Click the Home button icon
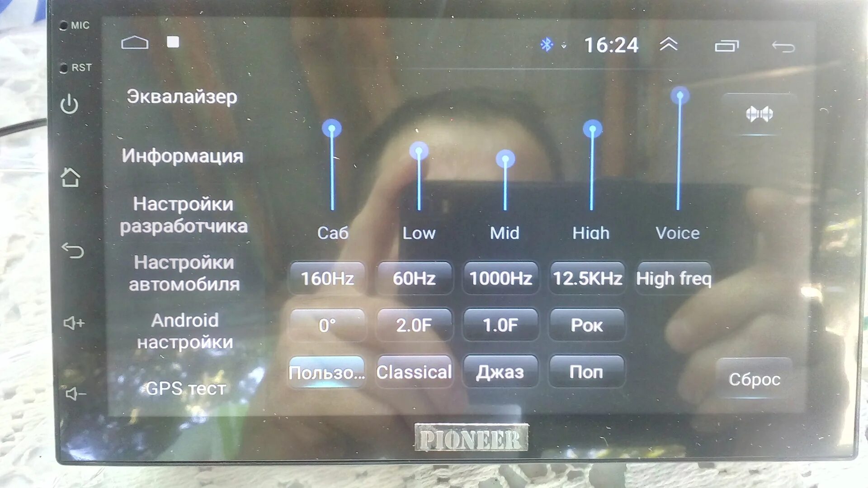 71,176
